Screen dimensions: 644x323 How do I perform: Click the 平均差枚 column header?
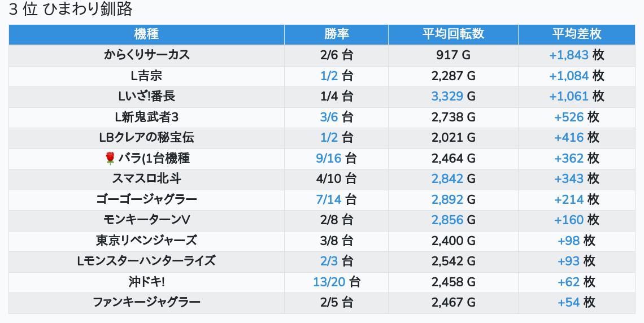coord(576,34)
